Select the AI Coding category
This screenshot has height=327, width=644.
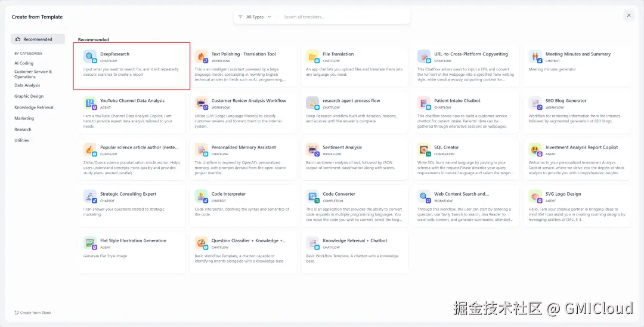tap(24, 63)
